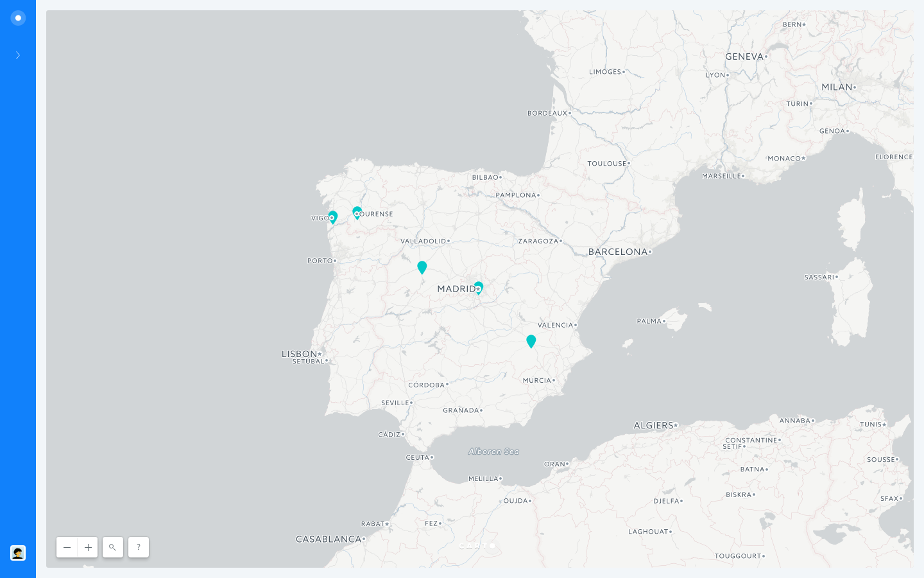Click the CASABLANCA city label
The width and height of the screenshot is (924, 578).
pos(329,539)
